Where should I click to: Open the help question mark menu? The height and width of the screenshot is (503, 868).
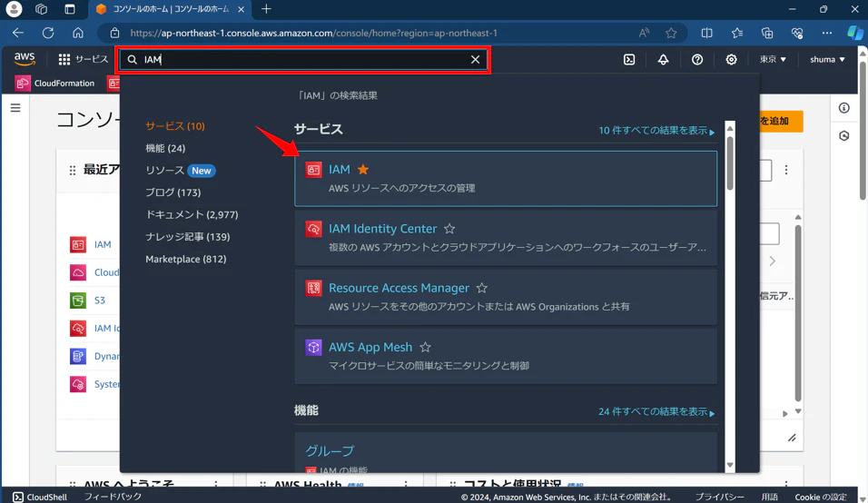click(697, 59)
